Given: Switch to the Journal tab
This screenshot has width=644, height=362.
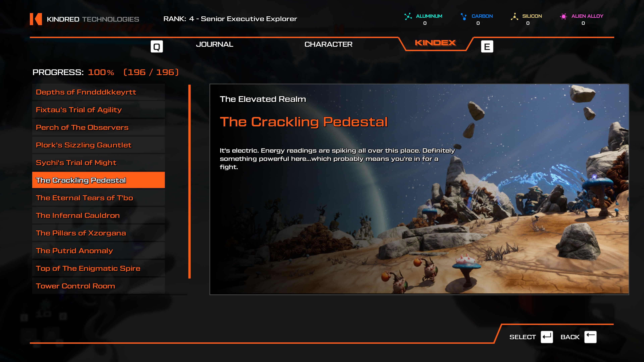Looking at the screenshot, I should pyautogui.click(x=214, y=44).
